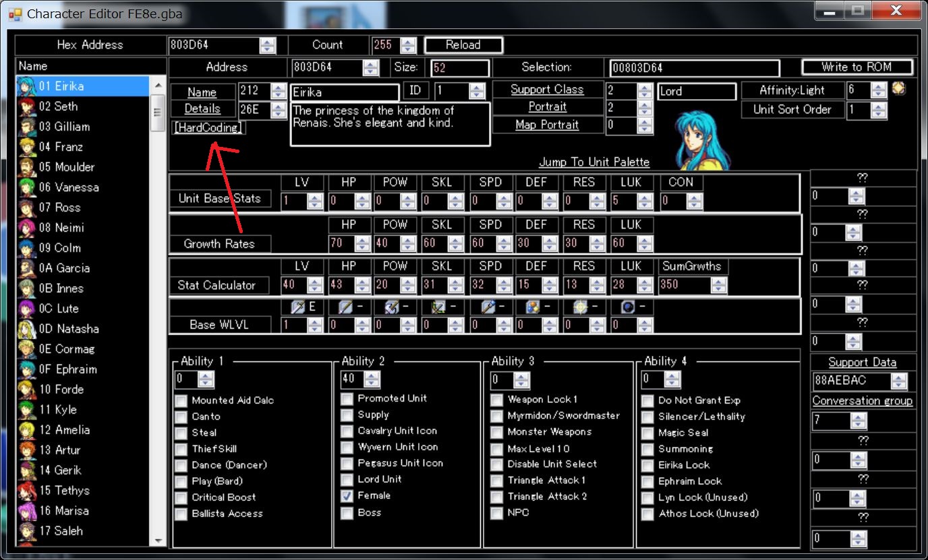Select 17 Saleh in the list
This screenshot has height=560, width=928.
coord(83,531)
